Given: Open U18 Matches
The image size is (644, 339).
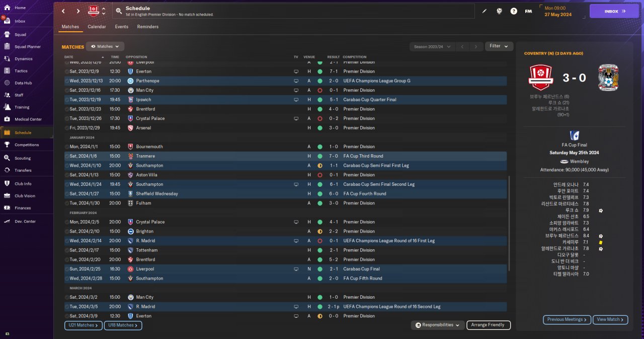Looking at the screenshot, I should click(123, 325).
